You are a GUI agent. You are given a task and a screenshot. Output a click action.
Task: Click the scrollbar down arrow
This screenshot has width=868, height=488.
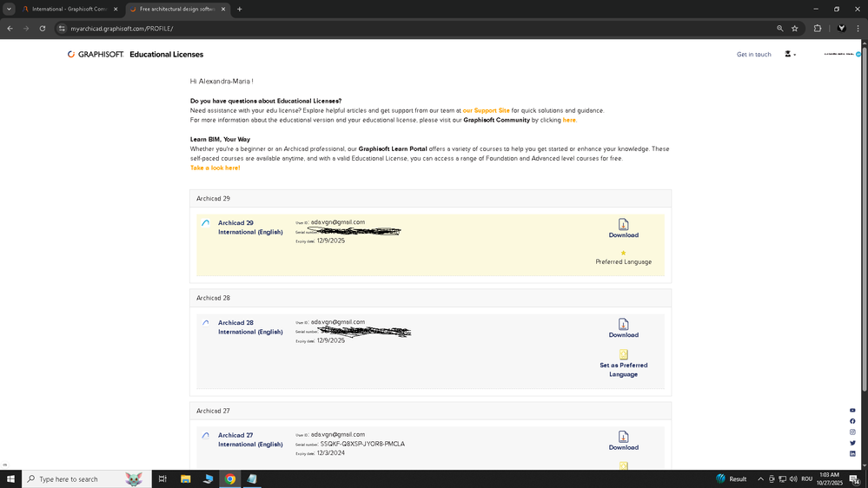[x=865, y=466]
